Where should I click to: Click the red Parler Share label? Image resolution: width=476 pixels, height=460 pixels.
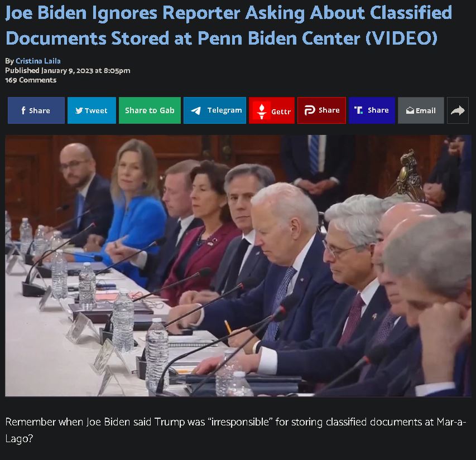click(329, 110)
